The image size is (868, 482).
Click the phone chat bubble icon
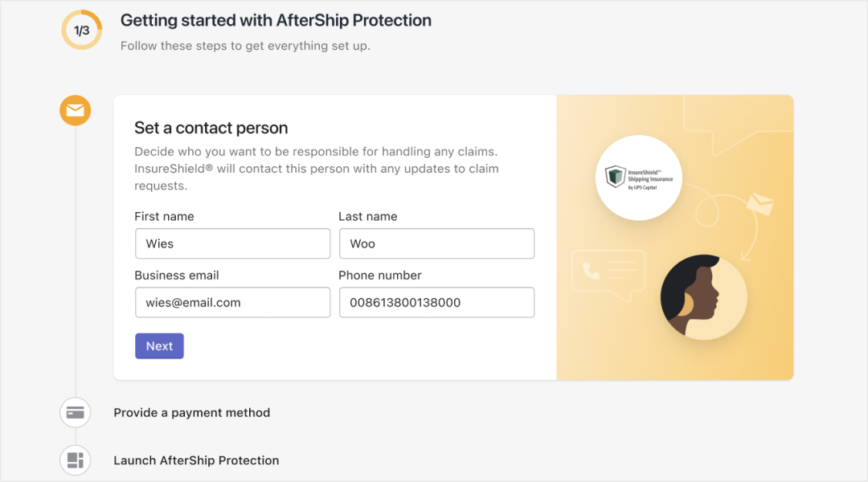[x=608, y=274]
